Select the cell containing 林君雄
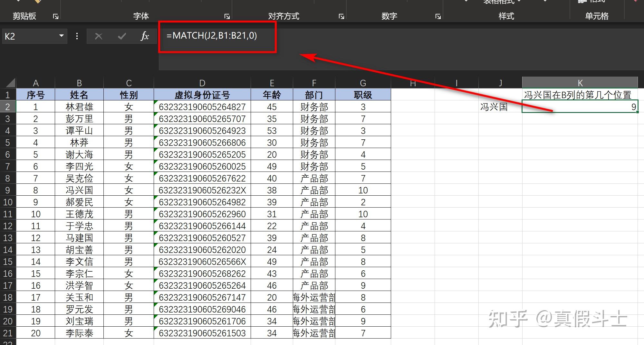Image resolution: width=644 pixels, height=345 pixels. [x=79, y=107]
